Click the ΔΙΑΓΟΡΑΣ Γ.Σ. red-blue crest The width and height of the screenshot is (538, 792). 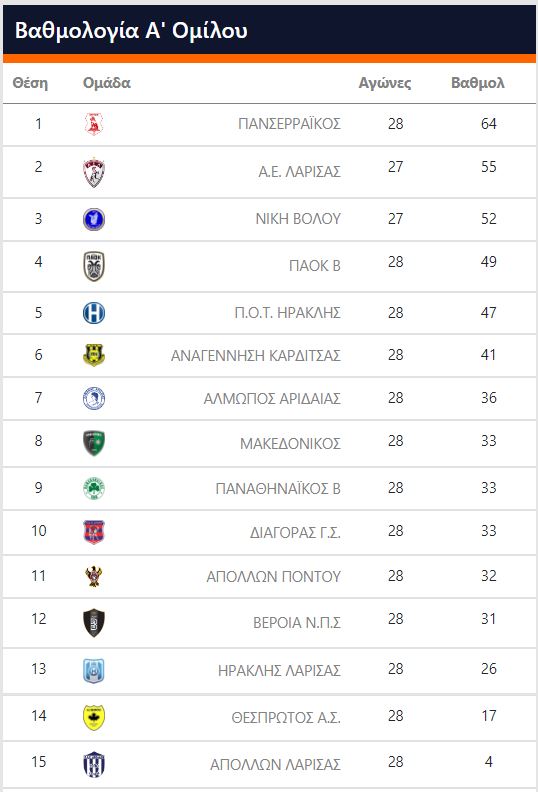[93, 532]
